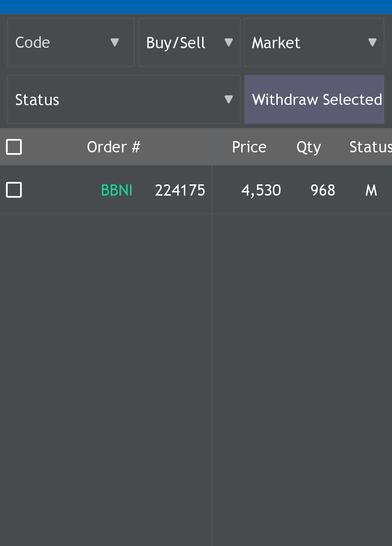
Task: Click the Status column header in table
Action: coord(370,147)
